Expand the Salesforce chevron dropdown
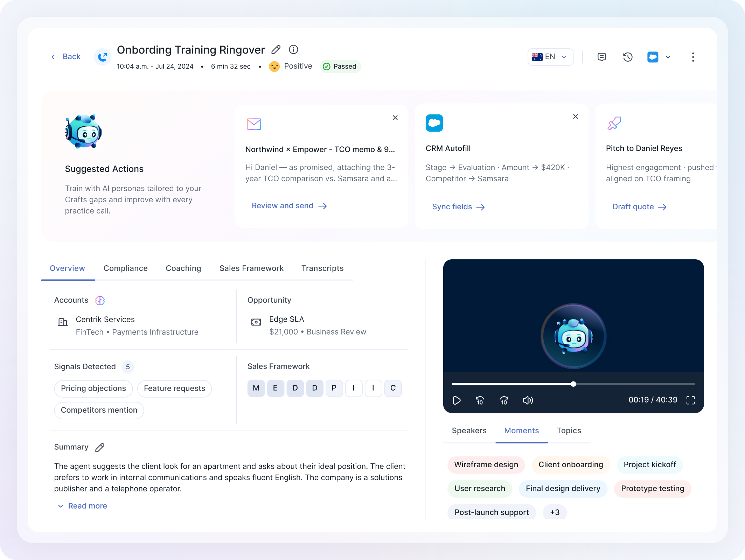The width and height of the screenshot is (745, 560). pos(668,57)
